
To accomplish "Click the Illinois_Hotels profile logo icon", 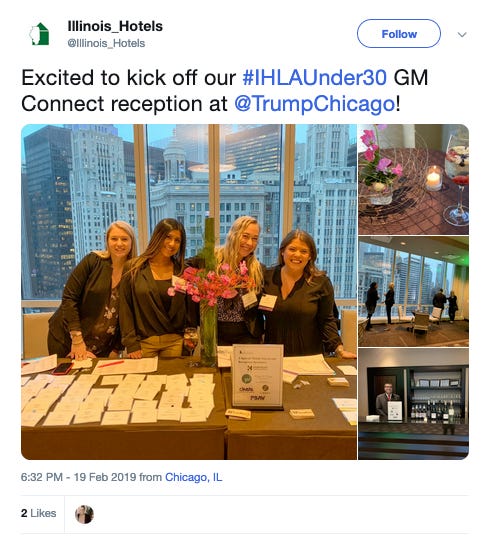I will [x=39, y=34].
